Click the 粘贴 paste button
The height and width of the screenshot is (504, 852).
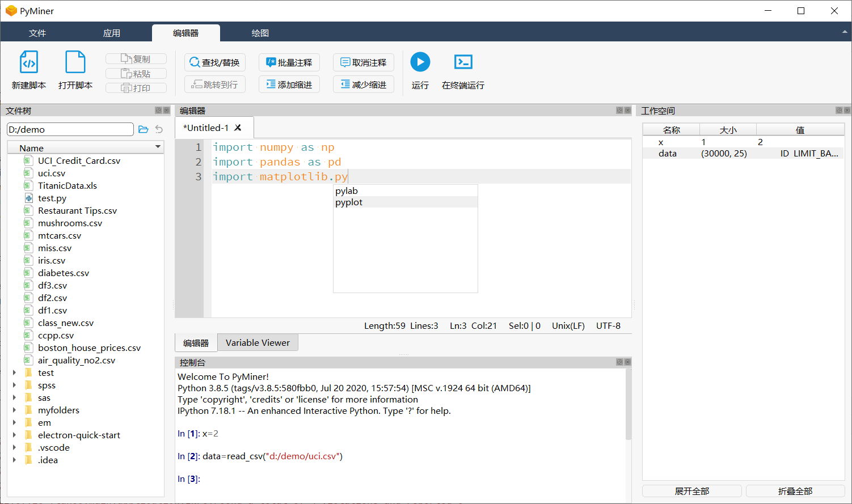[x=136, y=74]
